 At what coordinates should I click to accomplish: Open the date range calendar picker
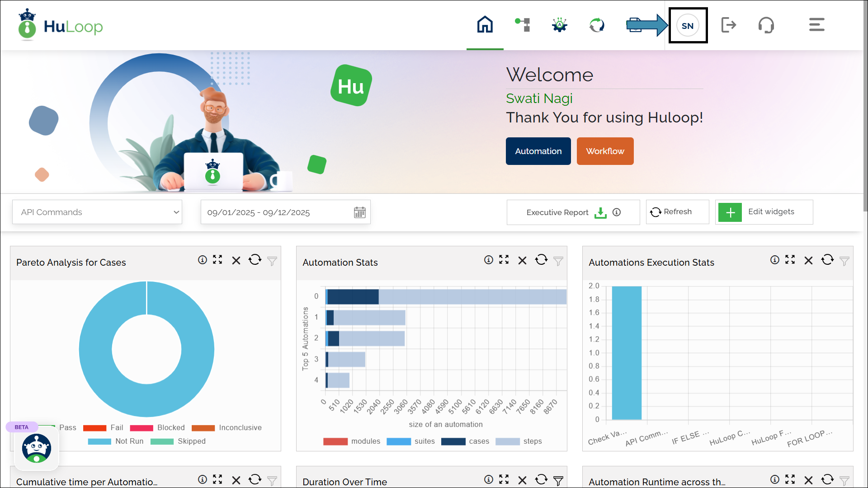coord(359,212)
